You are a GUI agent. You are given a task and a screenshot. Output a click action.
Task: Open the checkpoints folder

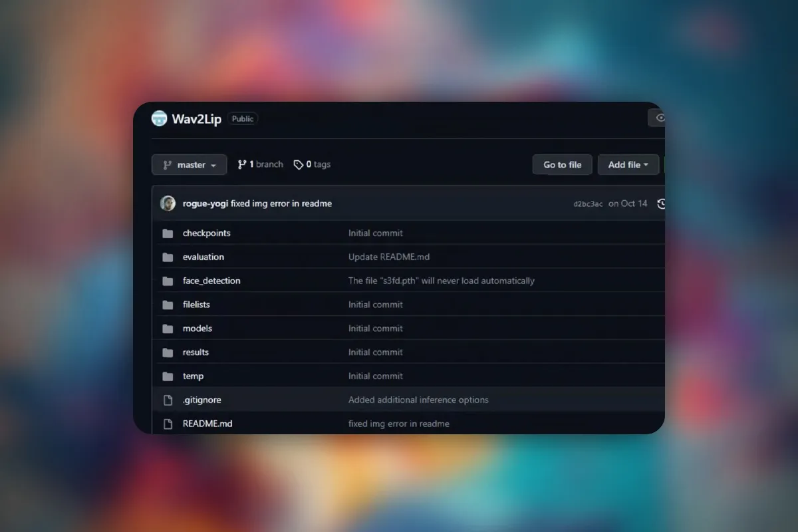(x=207, y=233)
